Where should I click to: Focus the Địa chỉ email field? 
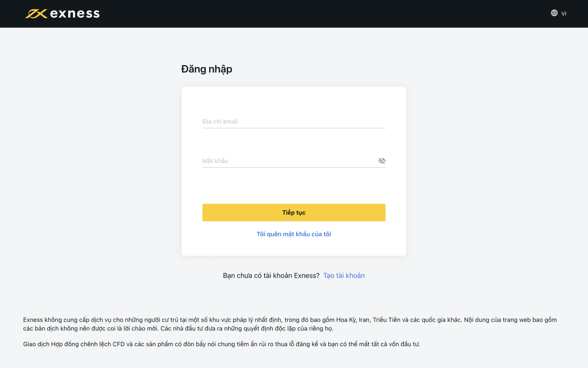[294, 122]
